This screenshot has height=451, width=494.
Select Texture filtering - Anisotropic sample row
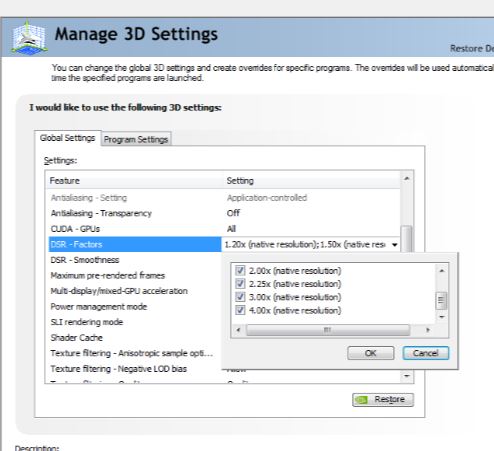135,353
